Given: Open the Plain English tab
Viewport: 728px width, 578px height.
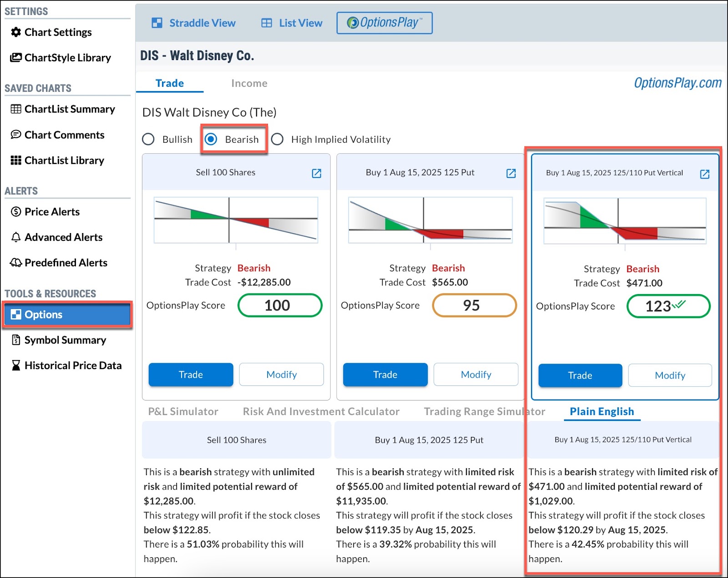Looking at the screenshot, I should click(602, 411).
